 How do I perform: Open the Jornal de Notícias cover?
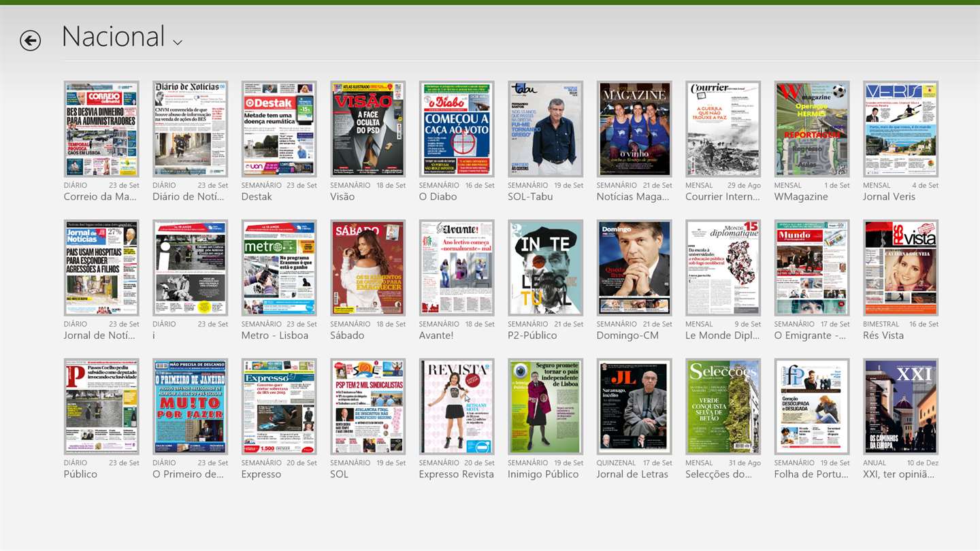click(101, 268)
